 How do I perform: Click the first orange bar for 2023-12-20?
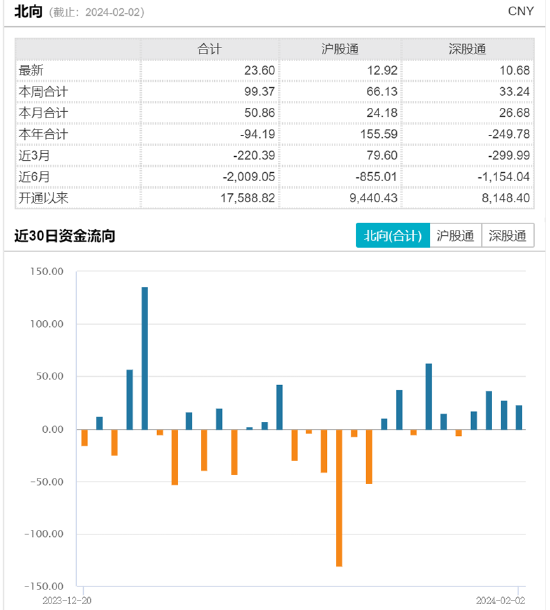[x=84, y=438]
